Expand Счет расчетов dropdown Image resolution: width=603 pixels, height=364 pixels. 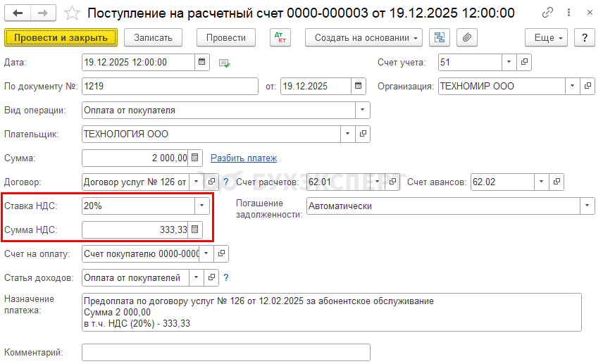click(378, 182)
